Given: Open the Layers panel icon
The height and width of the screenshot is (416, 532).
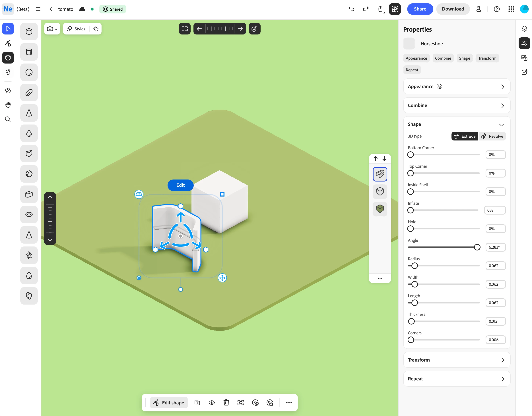Looking at the screenshot, I should pos(524,29).
